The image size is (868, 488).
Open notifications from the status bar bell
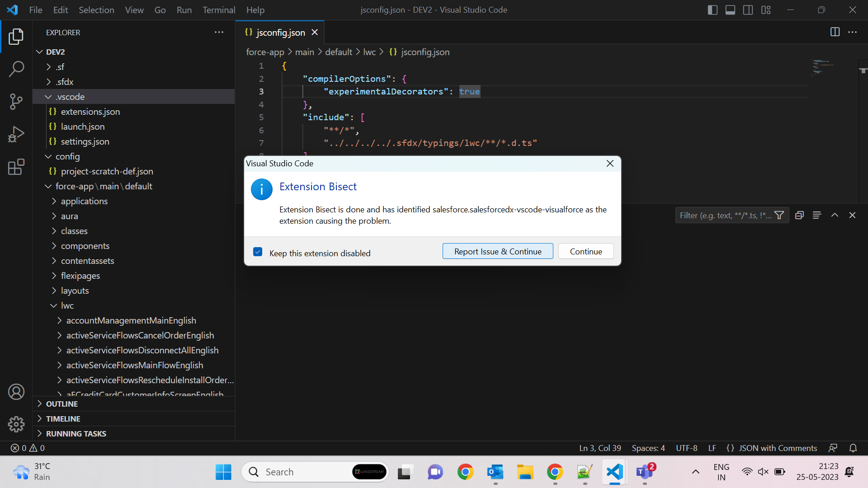853,448
